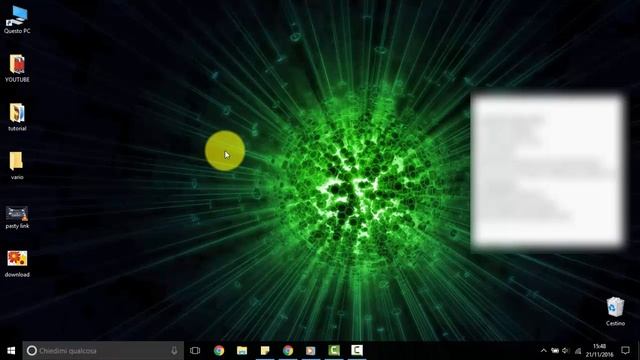
Task: Open the media player taskbar icon
Action: click(311, 351)
